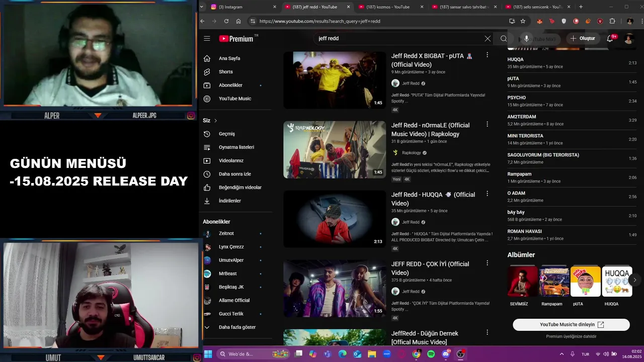Viewport: 644px width, 362px height.
Task: Click YouTube Music'te dinleyin button
Action: tap(571, 325)
